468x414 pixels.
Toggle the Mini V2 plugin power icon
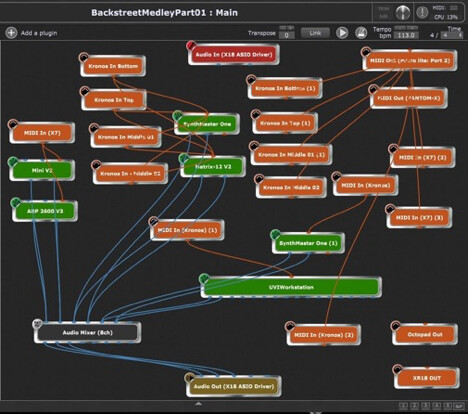pos(13,162)
